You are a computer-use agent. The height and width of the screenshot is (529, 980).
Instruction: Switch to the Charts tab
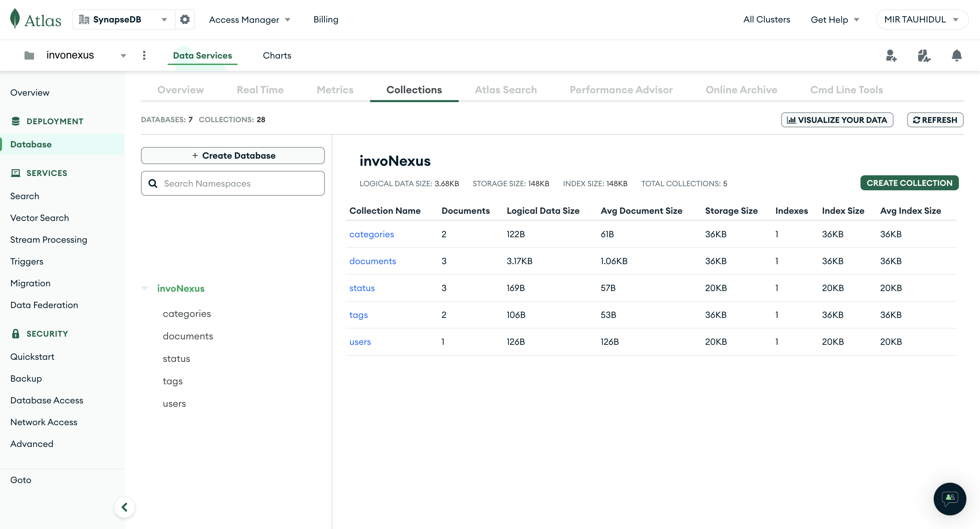[277, 55]
